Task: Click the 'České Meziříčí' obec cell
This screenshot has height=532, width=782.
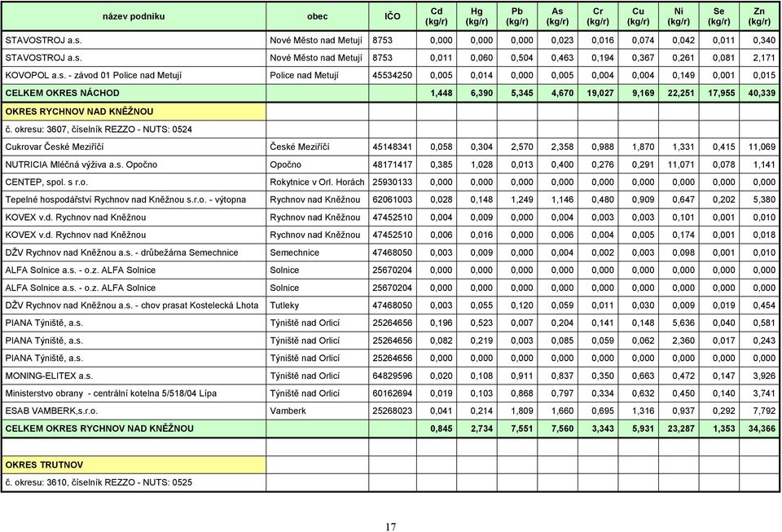Action: click(x=299, y=147)
